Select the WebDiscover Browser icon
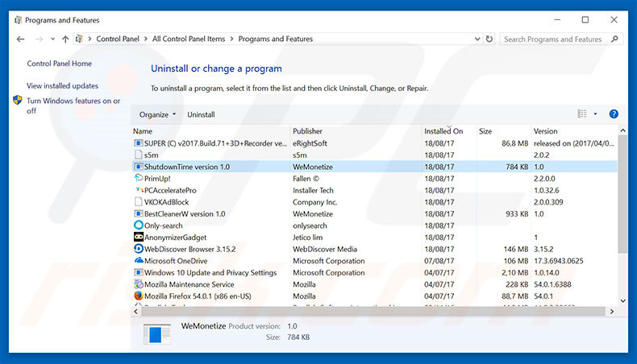The image size is (637, 364). pos(138,249)
